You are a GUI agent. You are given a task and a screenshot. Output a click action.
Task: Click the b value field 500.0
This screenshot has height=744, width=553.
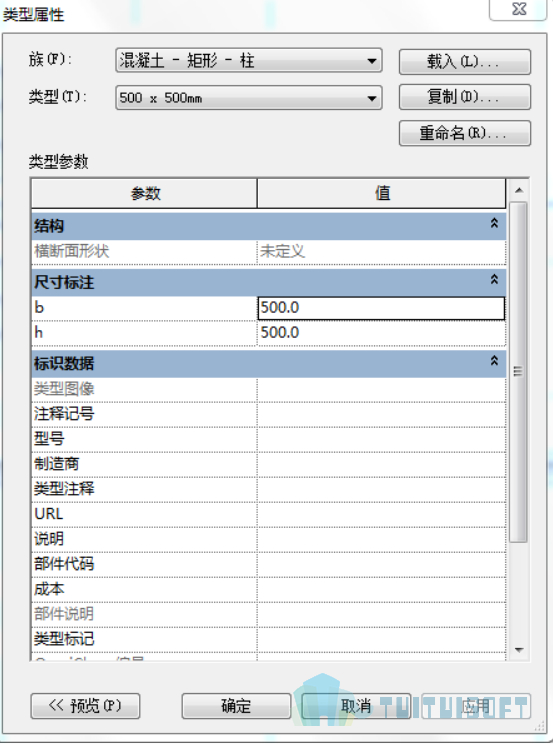coord(381,308)
